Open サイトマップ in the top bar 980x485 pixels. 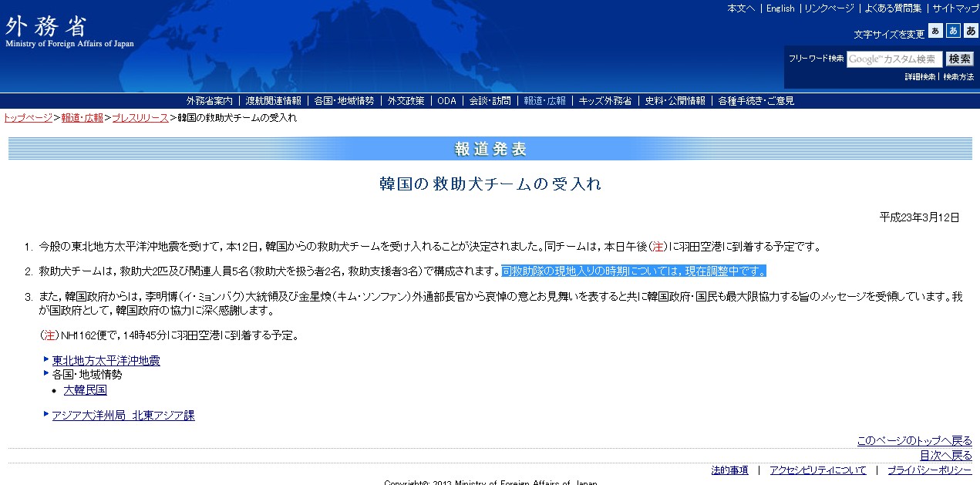point(955,8)
